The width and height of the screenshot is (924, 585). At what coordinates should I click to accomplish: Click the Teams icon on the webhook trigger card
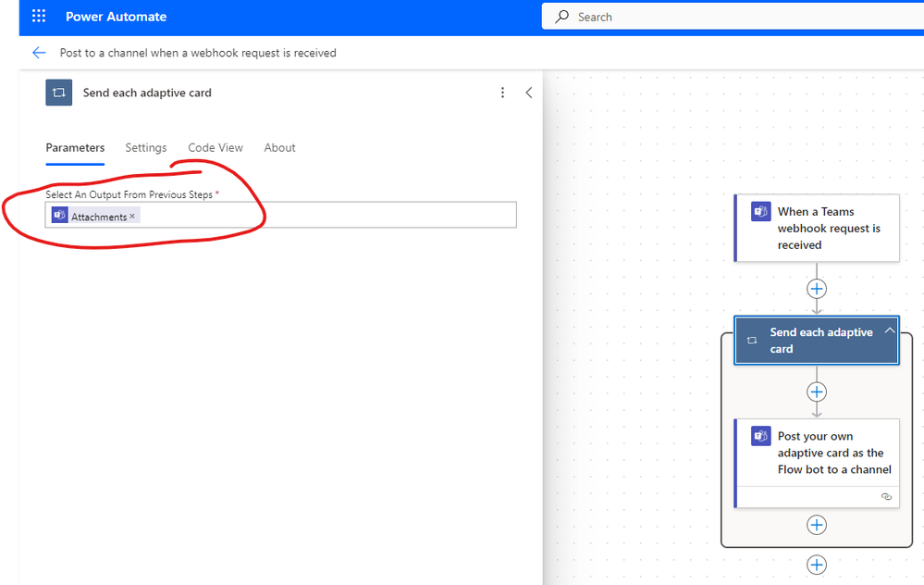pyautogui.click(x=761, y=211)
